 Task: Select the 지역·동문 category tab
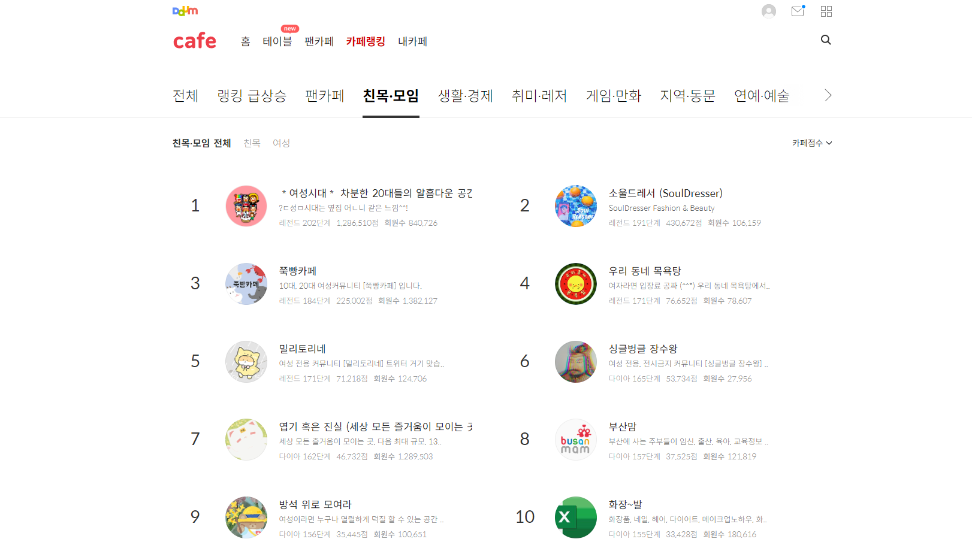click(688, 96)
